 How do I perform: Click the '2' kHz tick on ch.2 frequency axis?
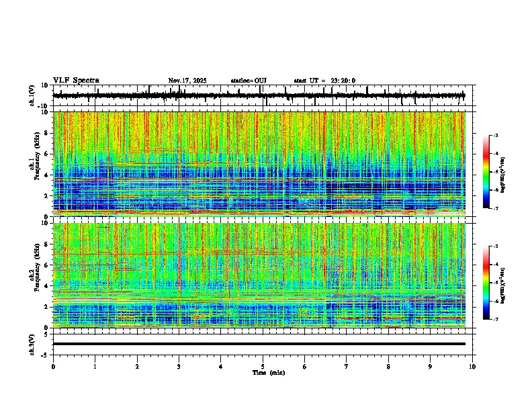pos(47,307)
